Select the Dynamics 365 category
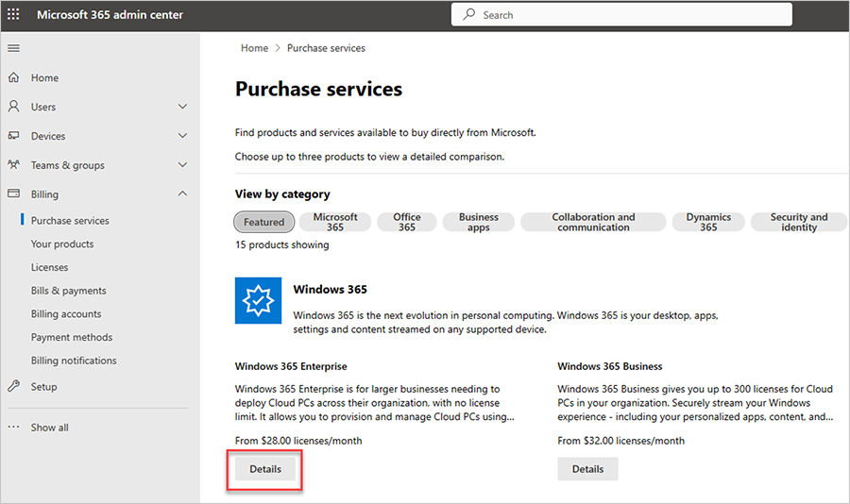The image size is (850, 504). coord(708,222)
